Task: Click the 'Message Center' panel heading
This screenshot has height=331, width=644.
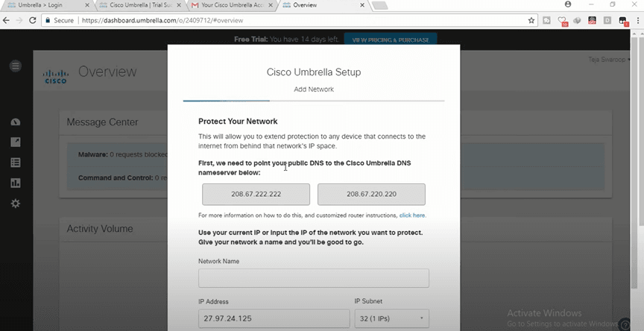Action: point(102,122)
